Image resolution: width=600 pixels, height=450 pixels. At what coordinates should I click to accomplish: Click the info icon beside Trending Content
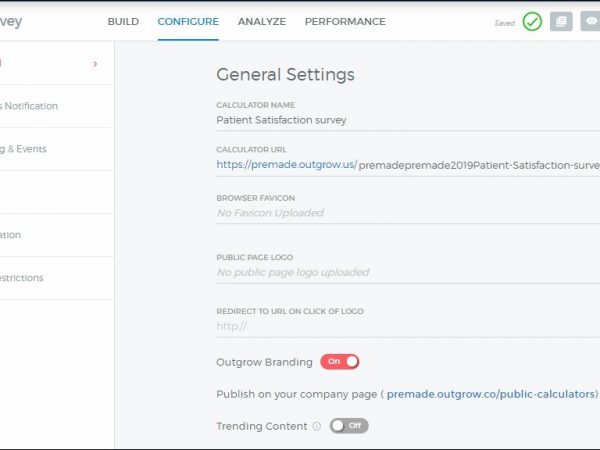pos(317,426)
